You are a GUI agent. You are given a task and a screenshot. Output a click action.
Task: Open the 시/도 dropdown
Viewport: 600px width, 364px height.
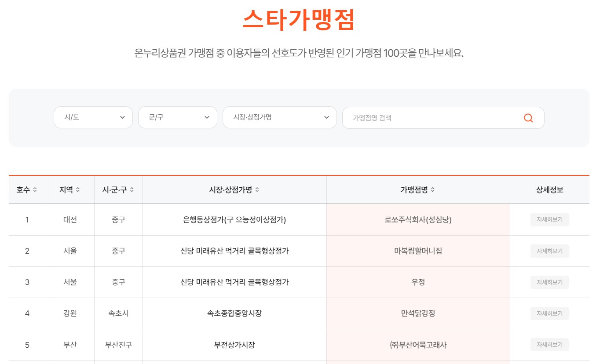pos(93,117)
